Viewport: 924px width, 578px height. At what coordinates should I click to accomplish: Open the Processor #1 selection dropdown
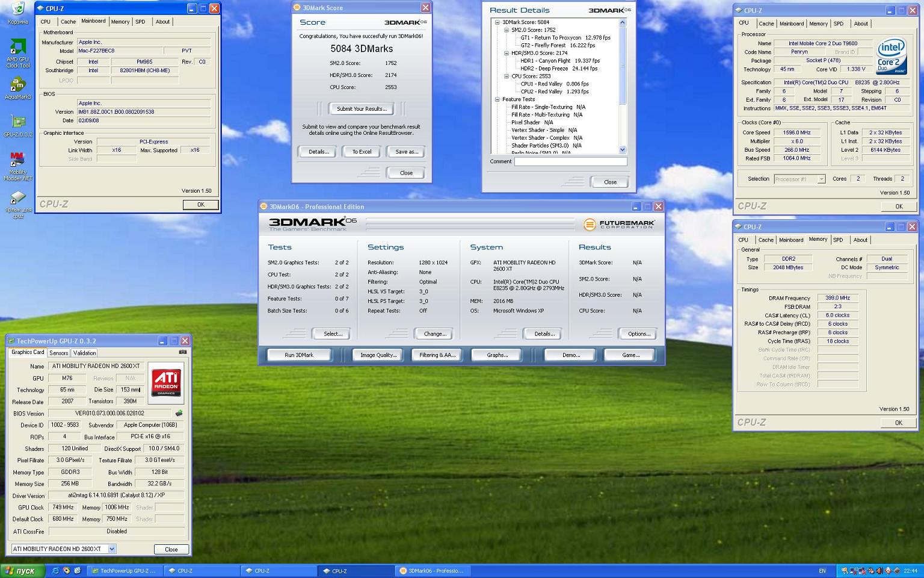click(821, 179)
